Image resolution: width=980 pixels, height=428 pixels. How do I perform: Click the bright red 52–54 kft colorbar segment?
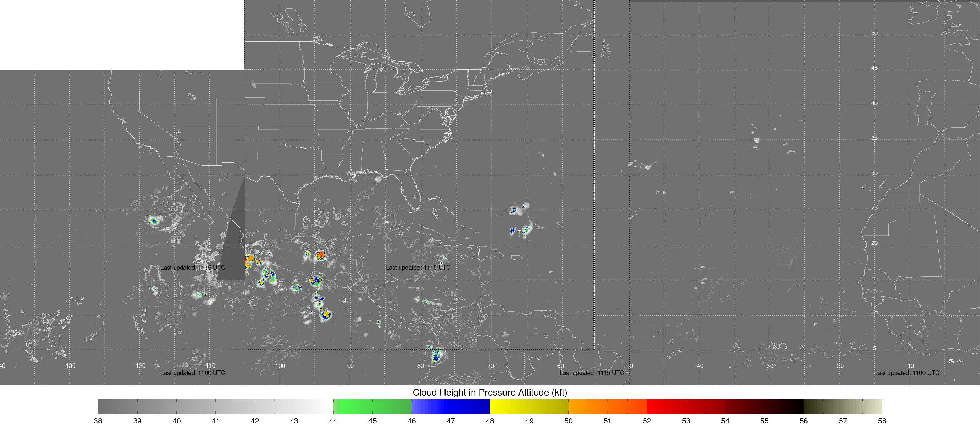point(686,406)
